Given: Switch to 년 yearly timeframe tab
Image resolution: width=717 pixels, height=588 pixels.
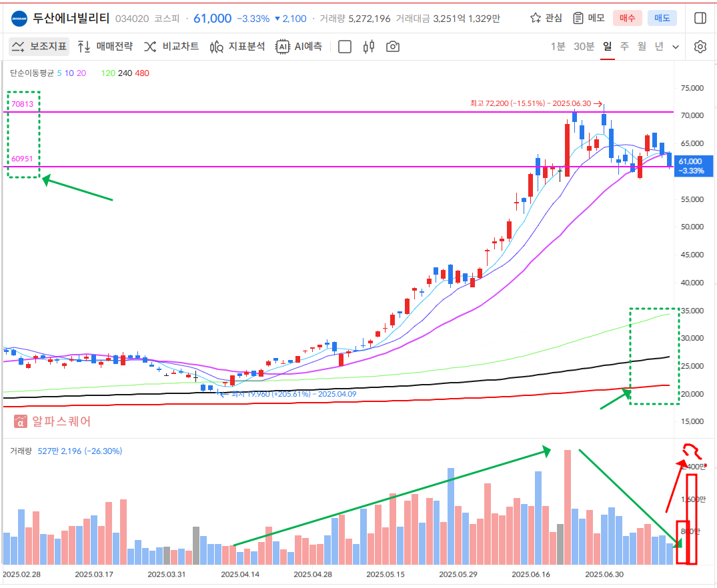Looking at the screenshot, I should tap(659, 46).
